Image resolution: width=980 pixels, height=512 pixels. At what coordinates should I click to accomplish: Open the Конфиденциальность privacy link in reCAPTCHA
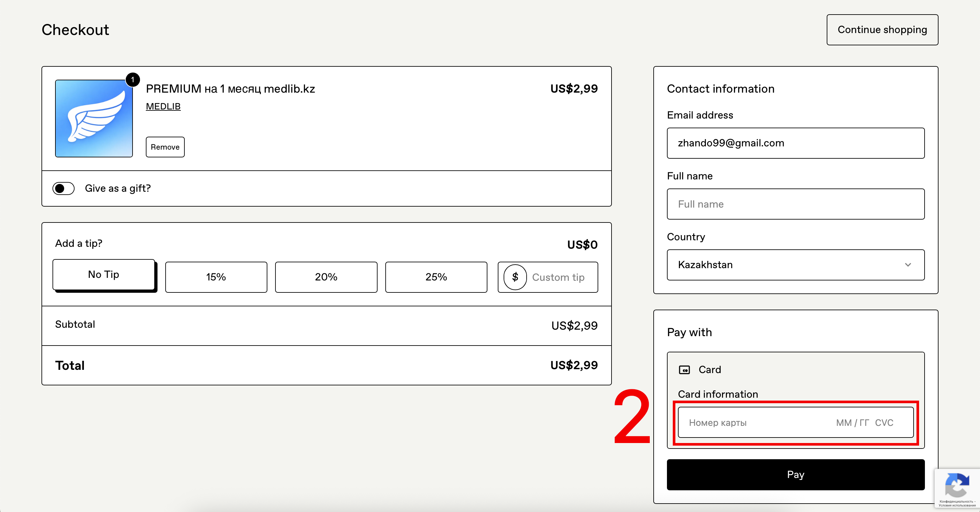click(x=956, y=501)
